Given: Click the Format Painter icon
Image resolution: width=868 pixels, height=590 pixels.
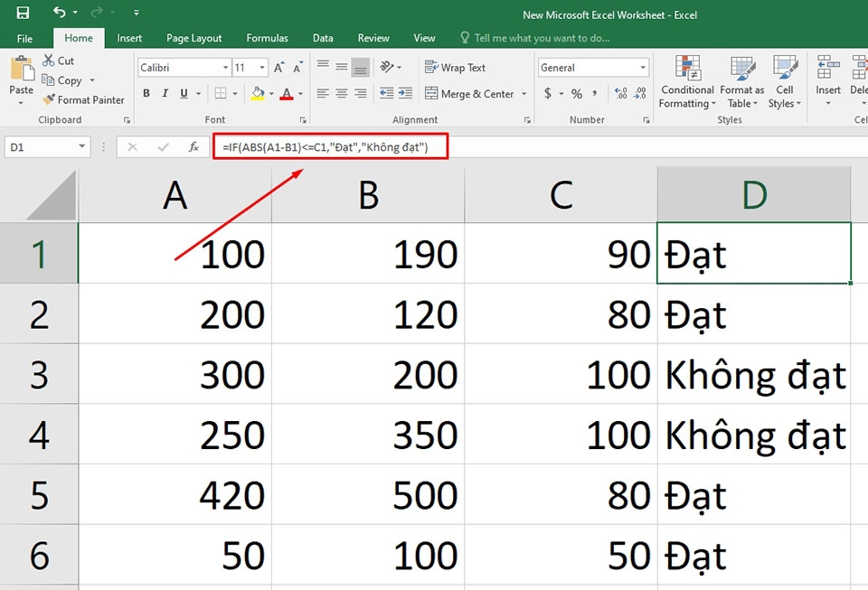Looking at the screenshot, I should click(x=48, y=99).
